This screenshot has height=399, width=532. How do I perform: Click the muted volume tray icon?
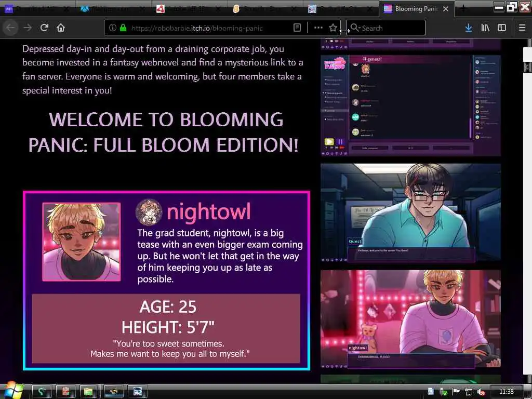481,392
